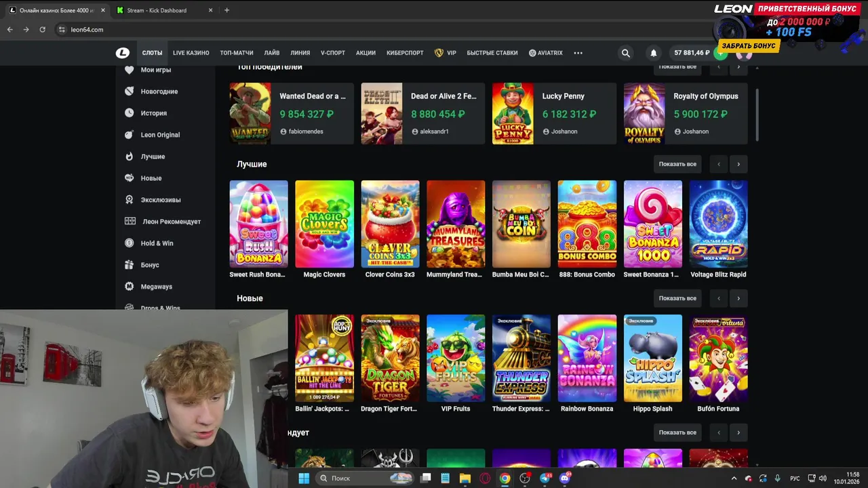Open the VIP shield icon link
868x488 pixels.
(446, 53)
